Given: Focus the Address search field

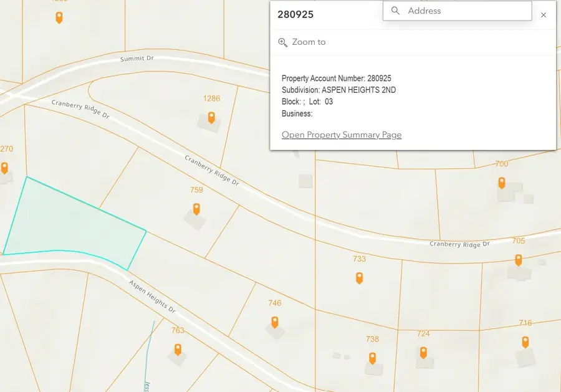Looking at the screenshot, I should point(458,11).
